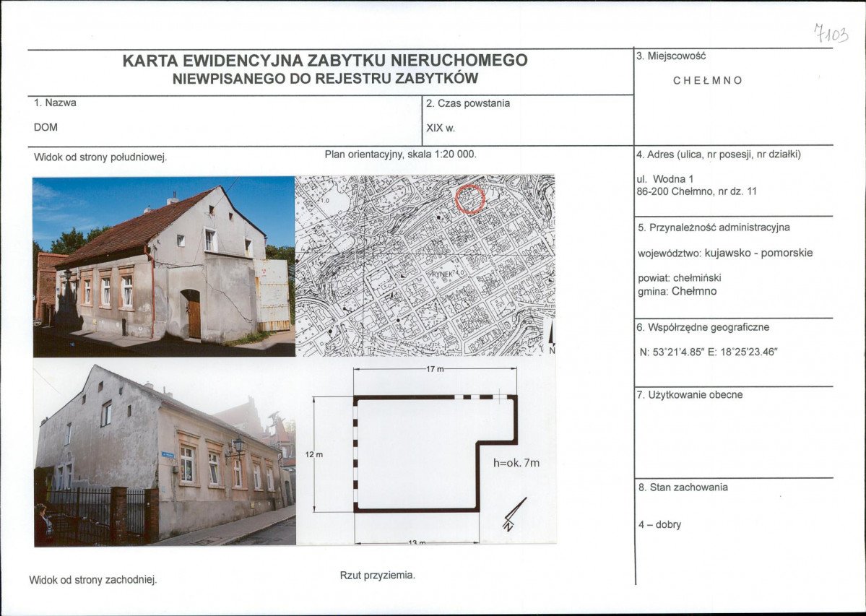The image size is (866, 616).
Task: Click caption 'Plan orientacyjny, skala 1:20 000.'
Action: point(400,154)
